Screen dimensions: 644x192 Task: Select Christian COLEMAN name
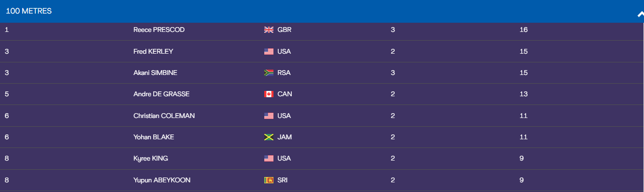point(164,116)
